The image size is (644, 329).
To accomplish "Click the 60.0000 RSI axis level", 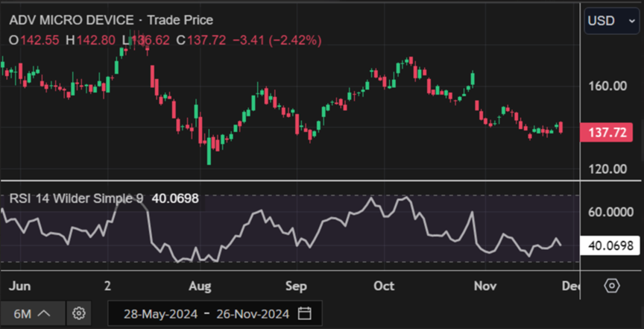I will 610,213.
